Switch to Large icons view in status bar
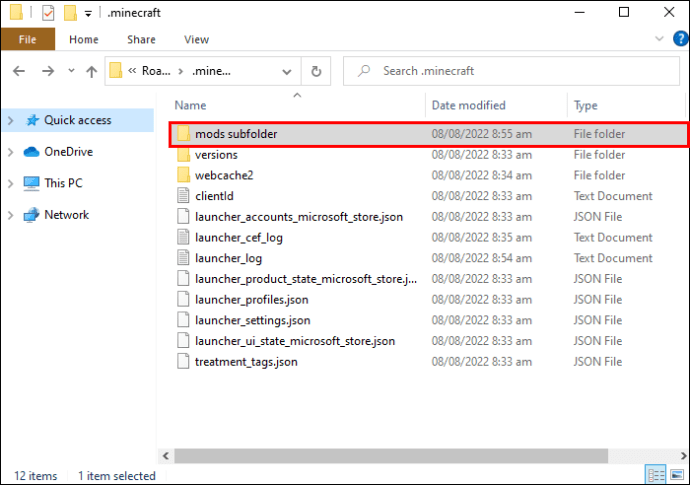 point(677,475)
